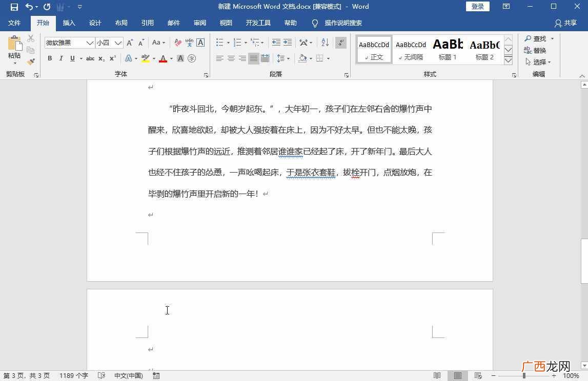Switch to the 设计 (Design) tab

pyautogui.click(x=95, y=23)
